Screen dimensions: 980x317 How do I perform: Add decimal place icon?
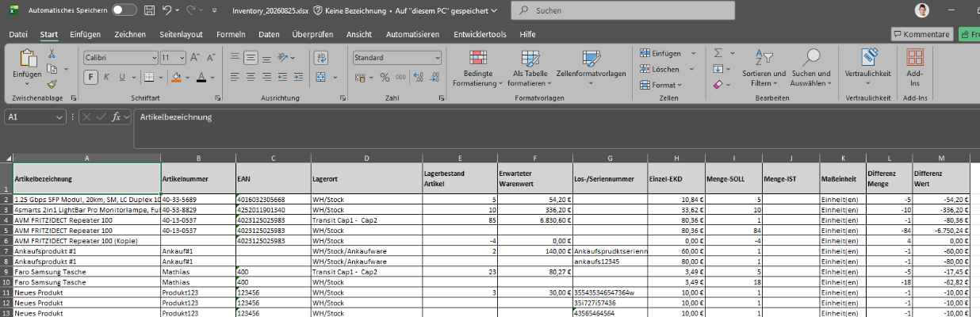point(418,77)
